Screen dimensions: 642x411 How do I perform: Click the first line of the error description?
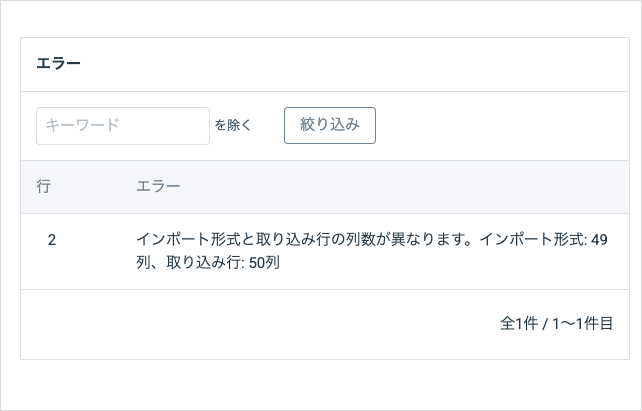click(371, 240)
